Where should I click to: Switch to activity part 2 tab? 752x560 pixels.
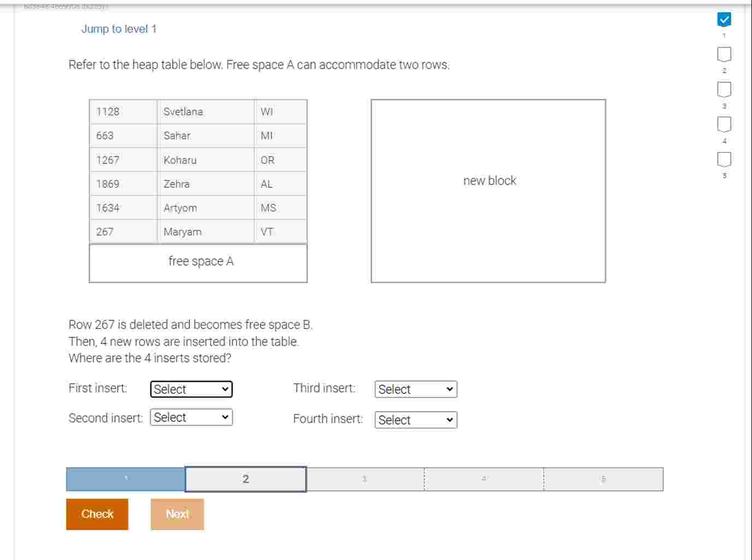click(245, 479)
